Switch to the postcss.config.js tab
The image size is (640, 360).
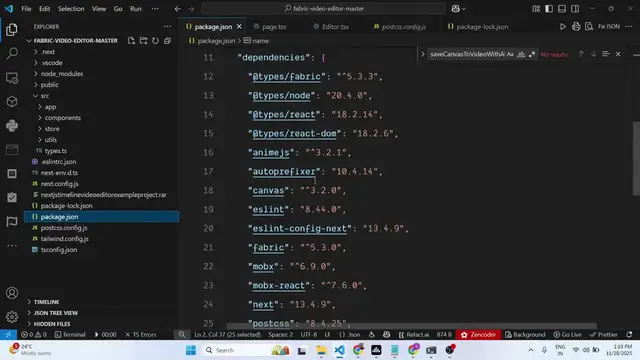click(x=404, y=27)
